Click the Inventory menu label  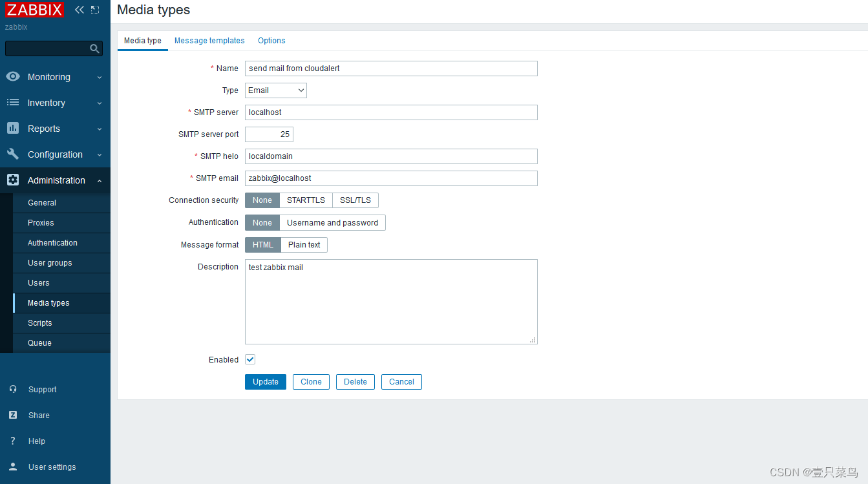tap(47, 103)
